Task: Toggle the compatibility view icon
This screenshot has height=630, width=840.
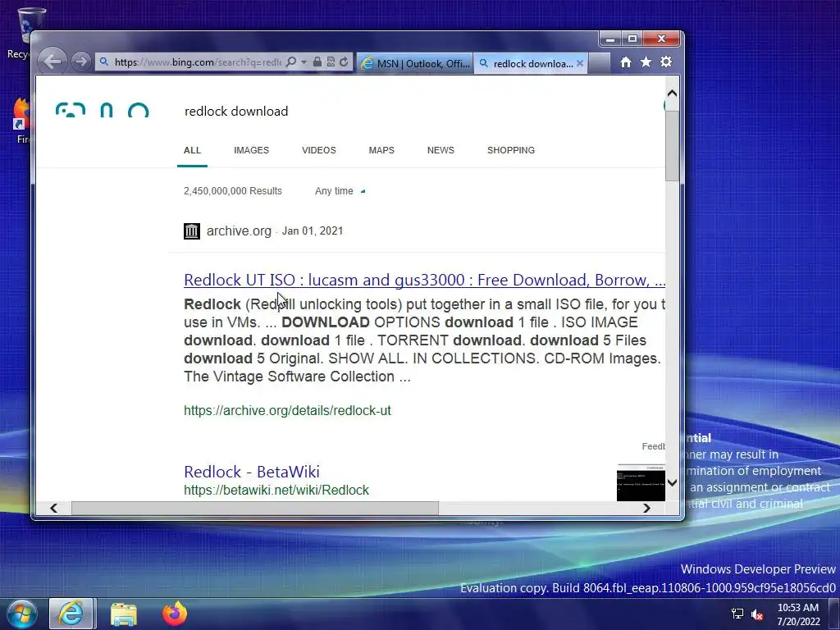Action: [x=331, y=62]
